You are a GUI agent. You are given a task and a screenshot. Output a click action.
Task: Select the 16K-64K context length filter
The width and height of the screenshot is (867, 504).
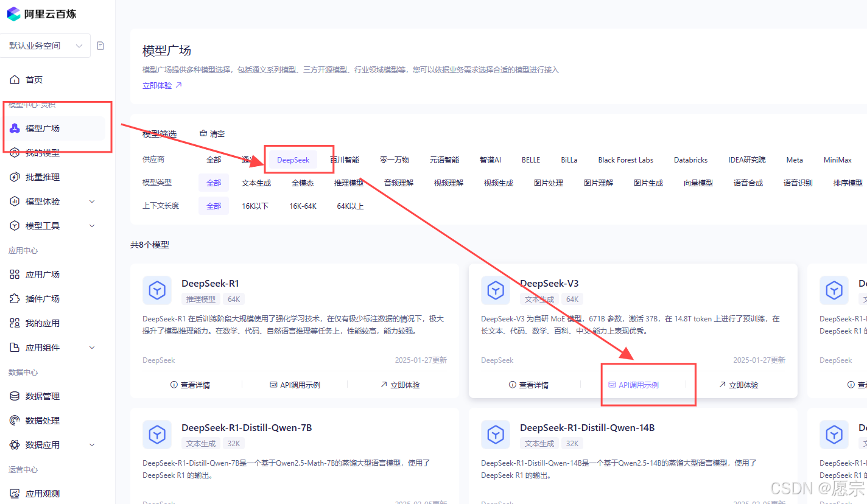pyautogui.click(x=303, y=206)
